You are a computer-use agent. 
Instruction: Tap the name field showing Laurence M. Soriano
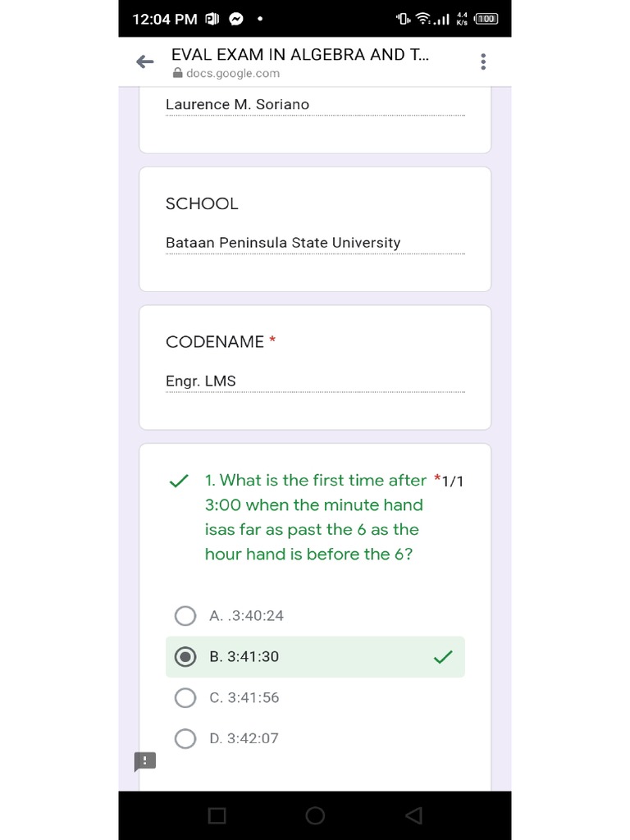coord(314,104)
